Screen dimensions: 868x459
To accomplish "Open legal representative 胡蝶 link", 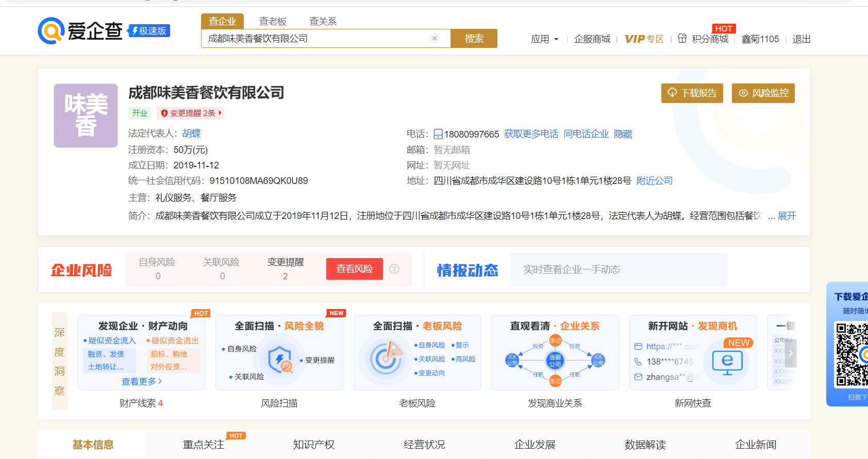I will pyautogui.click(x=192, y=133).
